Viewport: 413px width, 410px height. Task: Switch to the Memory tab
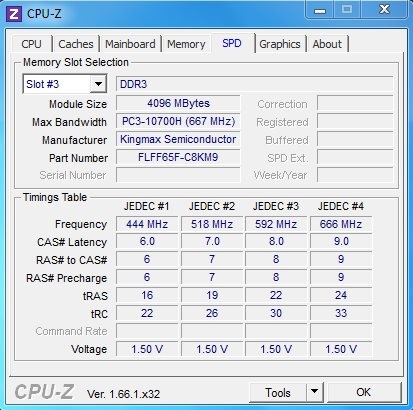[x=186, y=44]
